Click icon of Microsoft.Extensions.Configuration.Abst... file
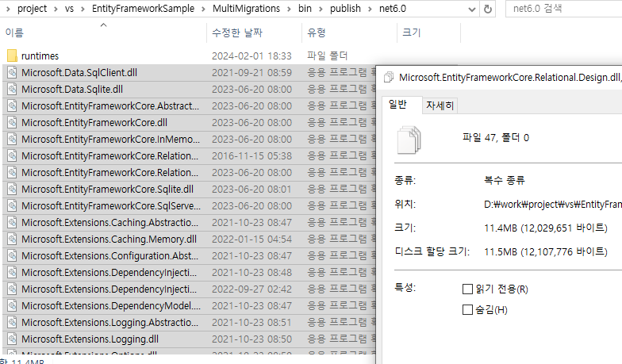Screen dimensions: 622x364 12,255
